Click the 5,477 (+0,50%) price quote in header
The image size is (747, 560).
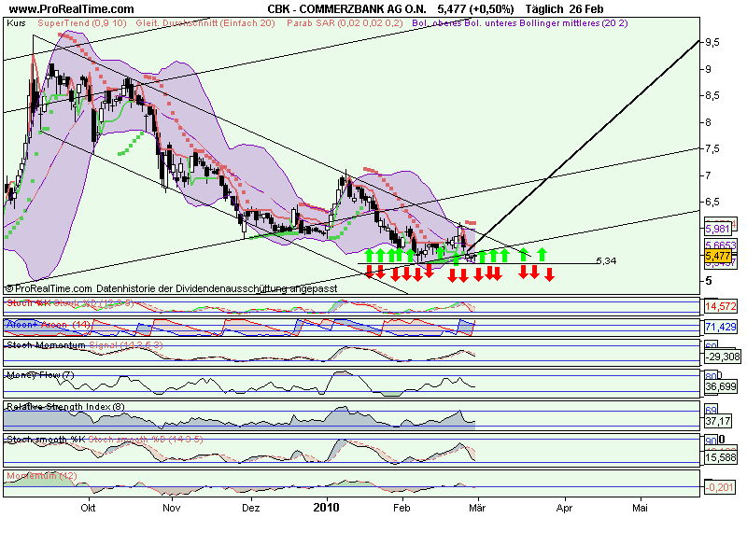476,9
